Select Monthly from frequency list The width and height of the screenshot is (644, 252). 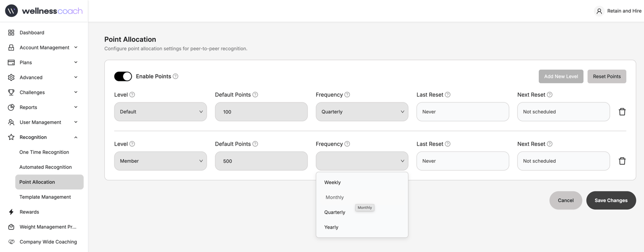362,197
